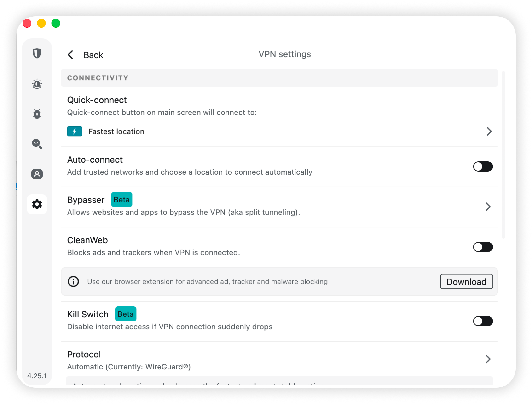Enable the Auto-connect toggle
The height and width of the screenshot is (404, 532).
tap(483, 166)
